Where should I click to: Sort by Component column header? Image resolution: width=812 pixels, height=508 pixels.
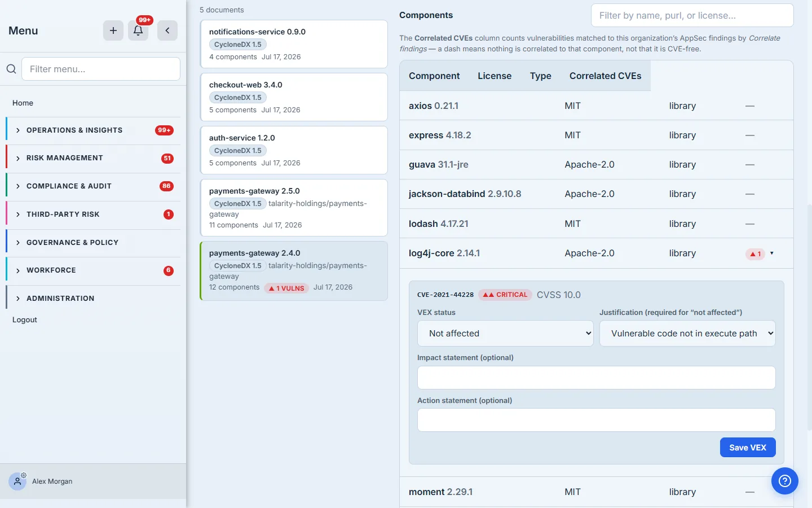(434, 76)
